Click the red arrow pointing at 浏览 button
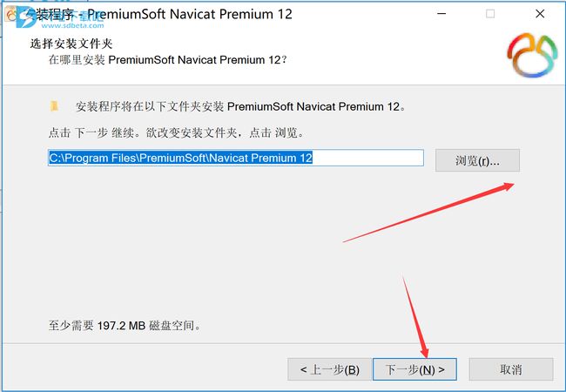 [x=428, y=213]
